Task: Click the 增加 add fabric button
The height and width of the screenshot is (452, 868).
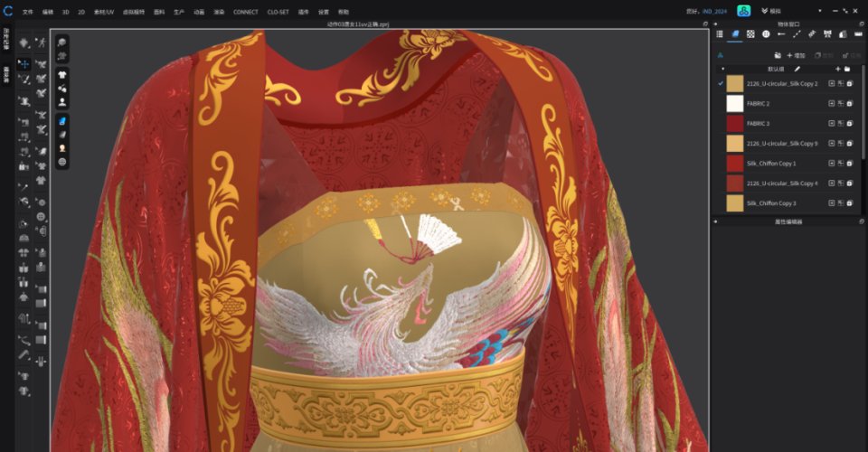Action: tap(797, 55)
